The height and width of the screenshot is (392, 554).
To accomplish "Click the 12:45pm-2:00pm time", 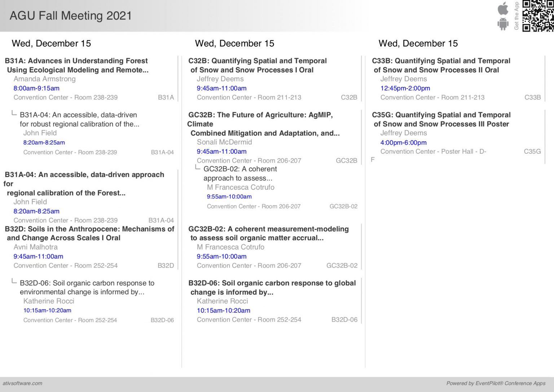I will point(405,88).
